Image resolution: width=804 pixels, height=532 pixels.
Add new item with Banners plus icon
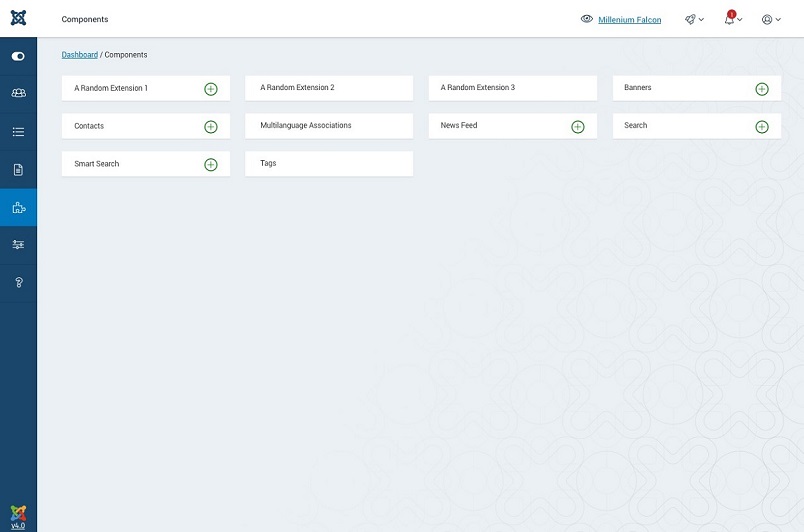762,89
